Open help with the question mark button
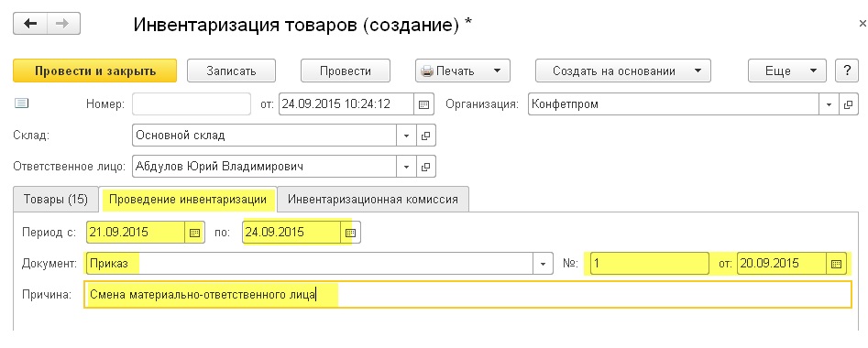Image resolution: width=868 pixels, height=348 pixels. [846, 71]
